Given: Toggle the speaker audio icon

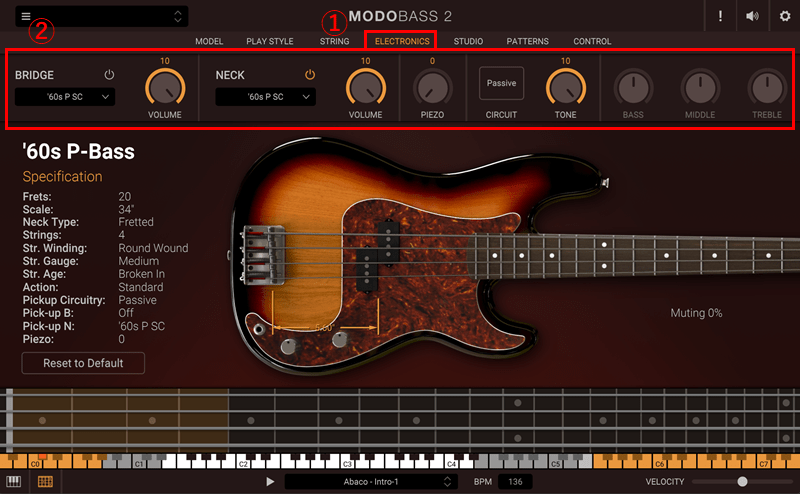Looking at the screenshot, I should tap(752, 16).
